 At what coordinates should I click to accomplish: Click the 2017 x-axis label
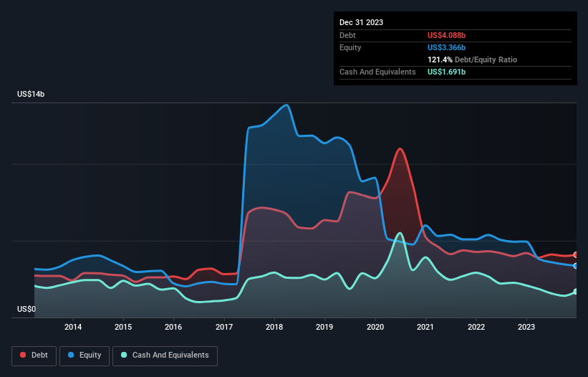pos(224,327)
